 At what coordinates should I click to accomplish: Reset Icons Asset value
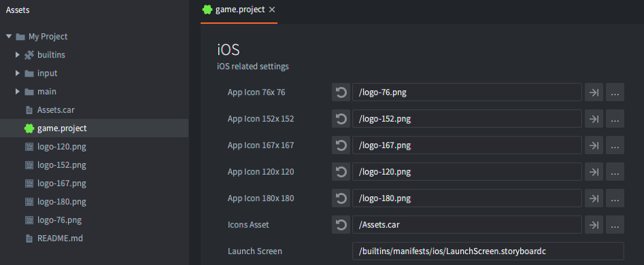341,225
